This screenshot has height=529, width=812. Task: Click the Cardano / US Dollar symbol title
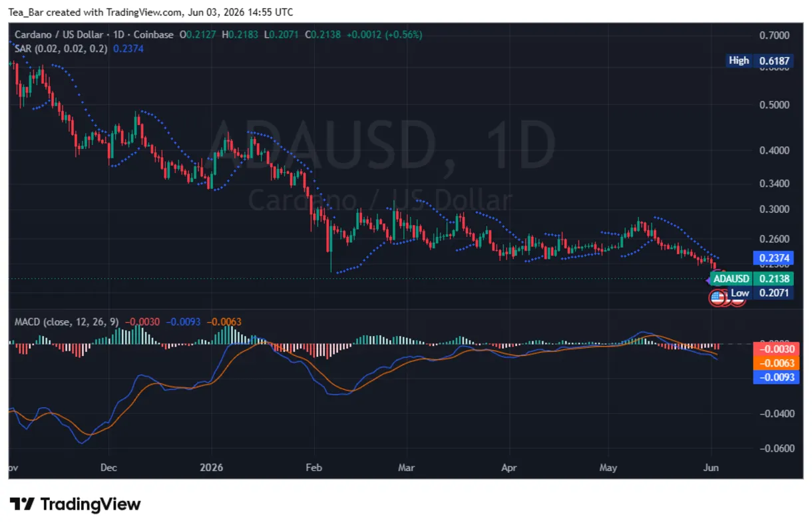tap(59, 35)
